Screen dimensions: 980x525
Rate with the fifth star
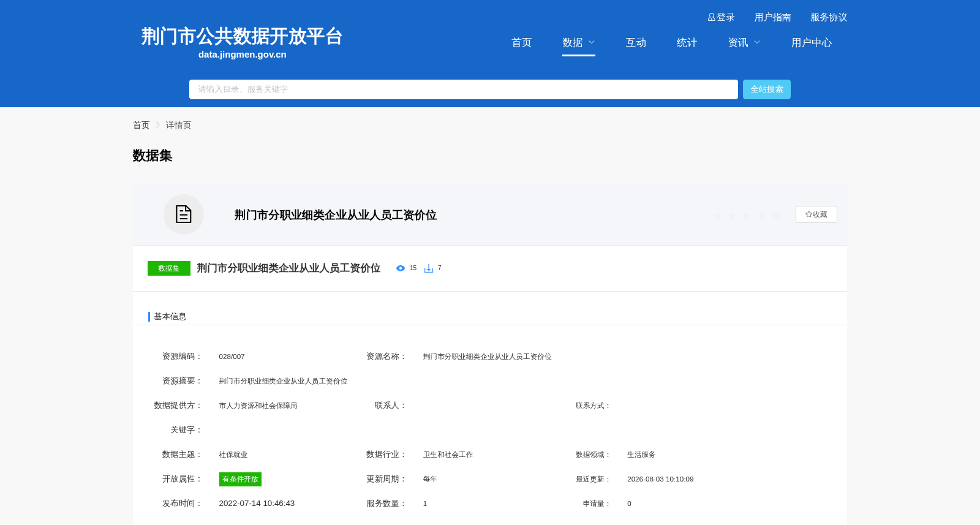pos(776,215)
